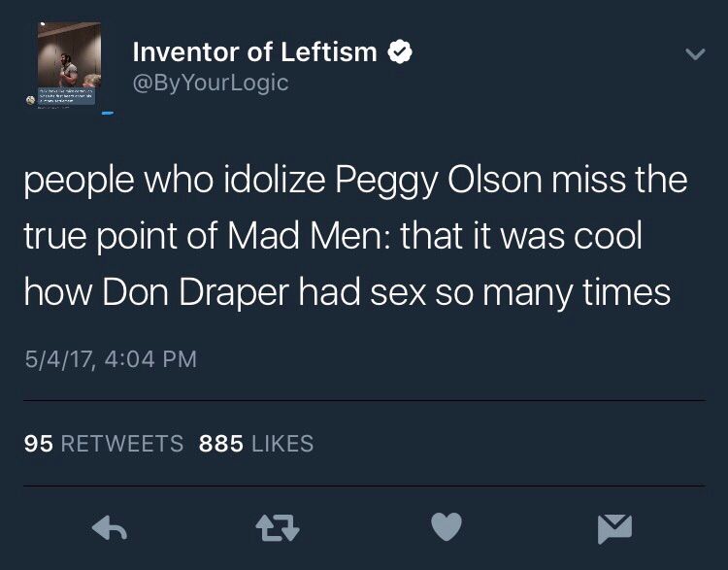View the 95 Retweets list
The width and height of the screenshot is (728, 570).
pyautogui.click(x=104, y=444)
